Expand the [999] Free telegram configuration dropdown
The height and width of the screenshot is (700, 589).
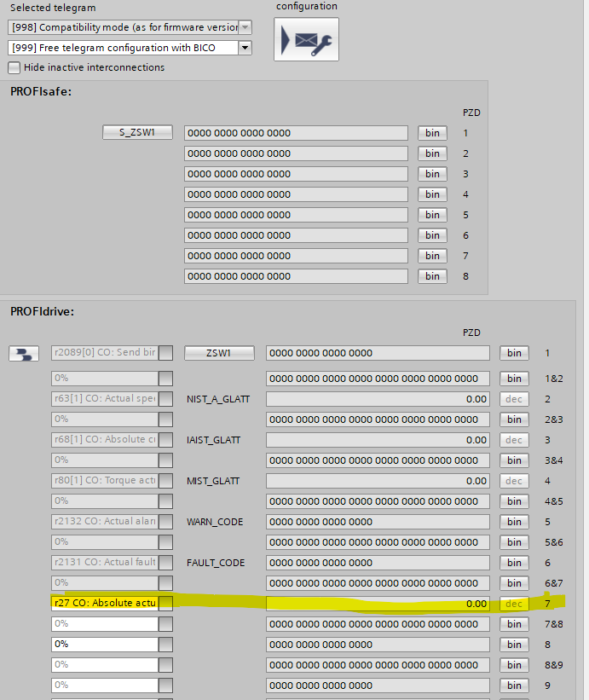245,48
